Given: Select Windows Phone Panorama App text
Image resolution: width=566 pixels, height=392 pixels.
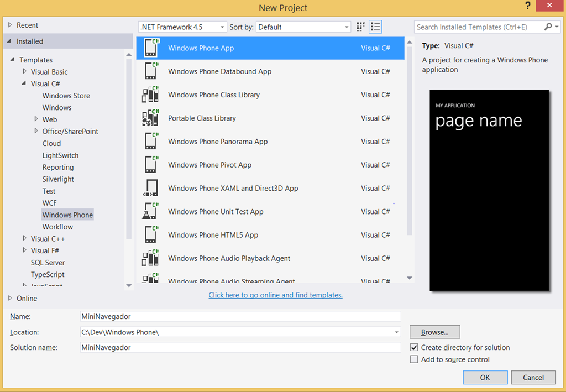Looking at the screenshot, I should (x=218, y=142).
